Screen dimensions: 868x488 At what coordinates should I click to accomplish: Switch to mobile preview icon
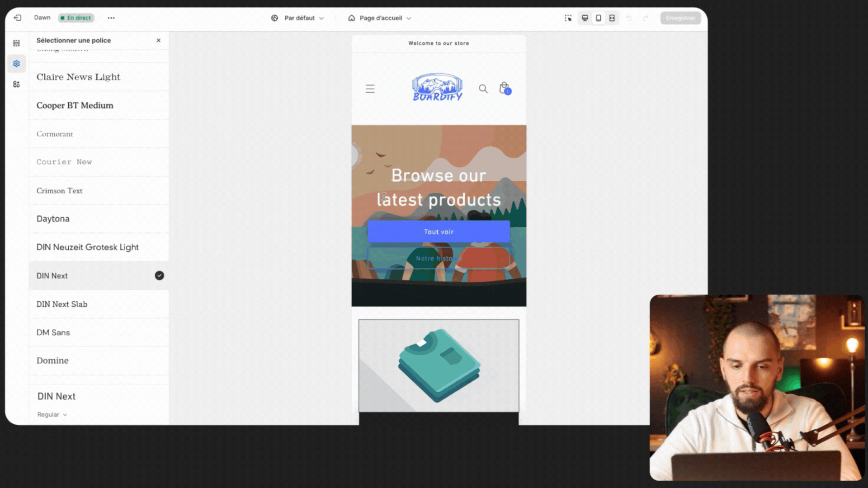pyautogui.click(x=599, y=18)
